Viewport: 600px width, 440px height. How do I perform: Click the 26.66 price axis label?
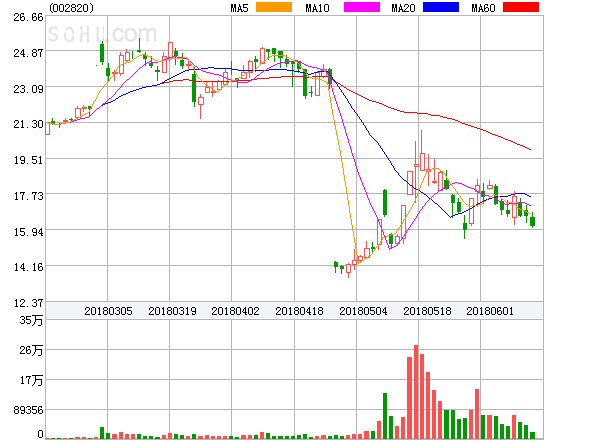(28, 17)
